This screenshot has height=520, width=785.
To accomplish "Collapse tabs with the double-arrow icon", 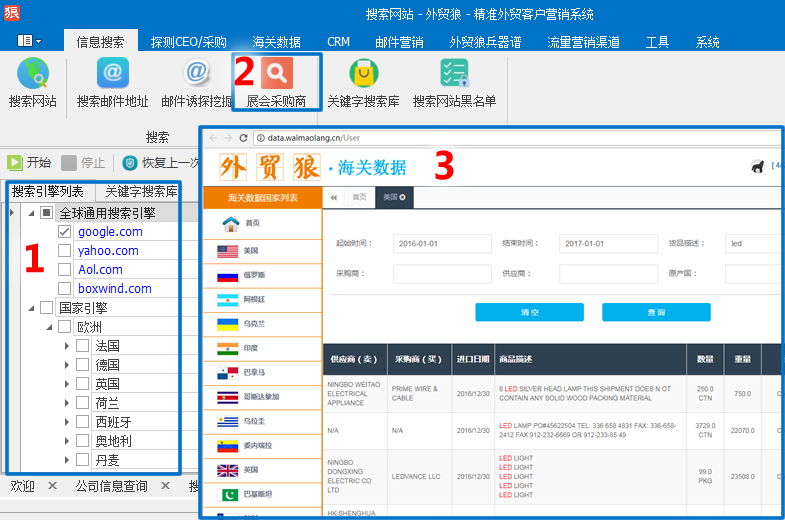I will point(333,198).
